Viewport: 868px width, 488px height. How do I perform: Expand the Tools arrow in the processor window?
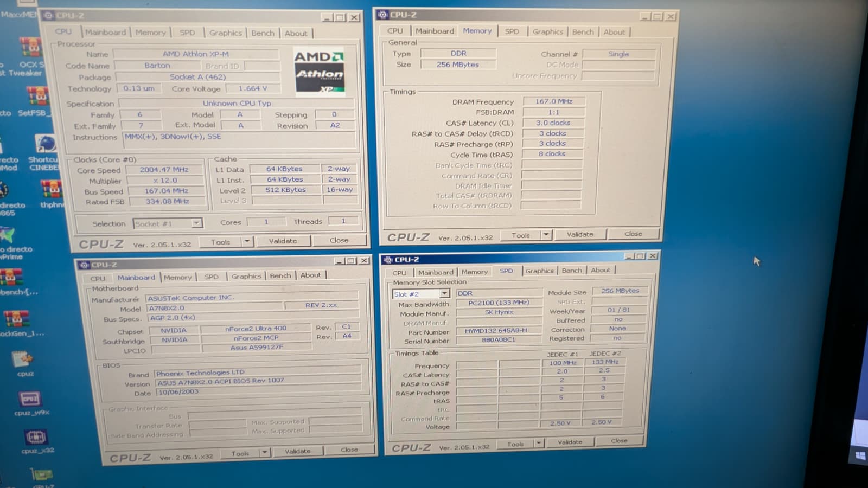[x=247, y=241]
